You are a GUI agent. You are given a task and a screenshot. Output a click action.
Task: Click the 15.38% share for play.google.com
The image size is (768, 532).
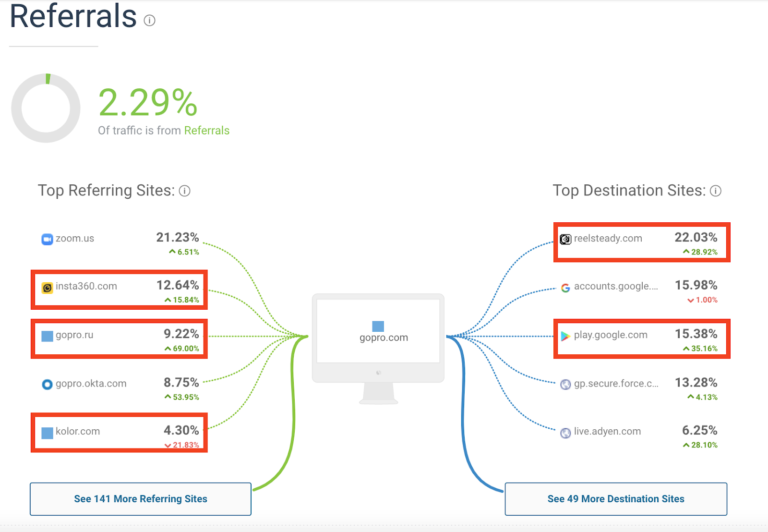tap(696, 334)
